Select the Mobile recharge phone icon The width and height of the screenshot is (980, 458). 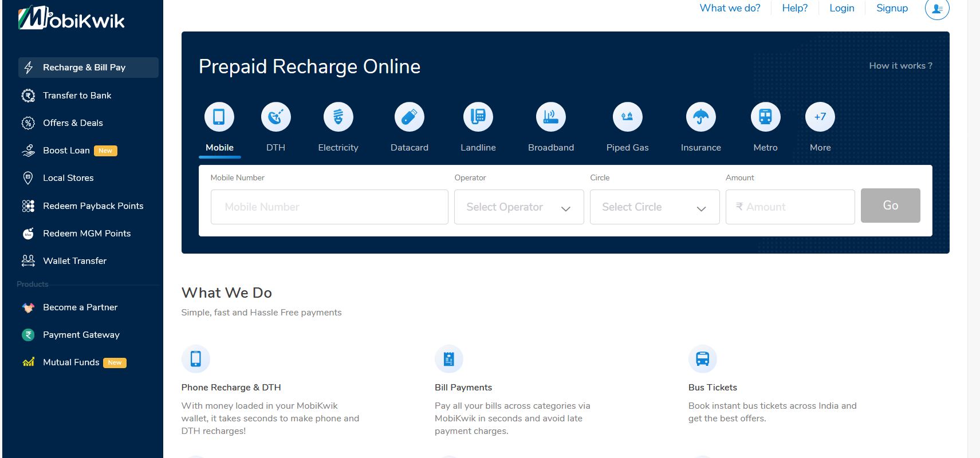pos(219,117)
